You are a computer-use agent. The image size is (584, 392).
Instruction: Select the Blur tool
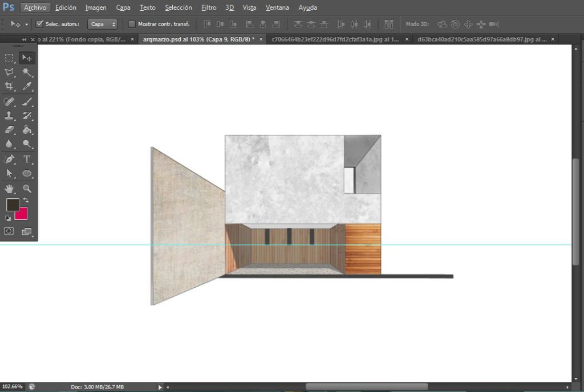tap(9, 144)
